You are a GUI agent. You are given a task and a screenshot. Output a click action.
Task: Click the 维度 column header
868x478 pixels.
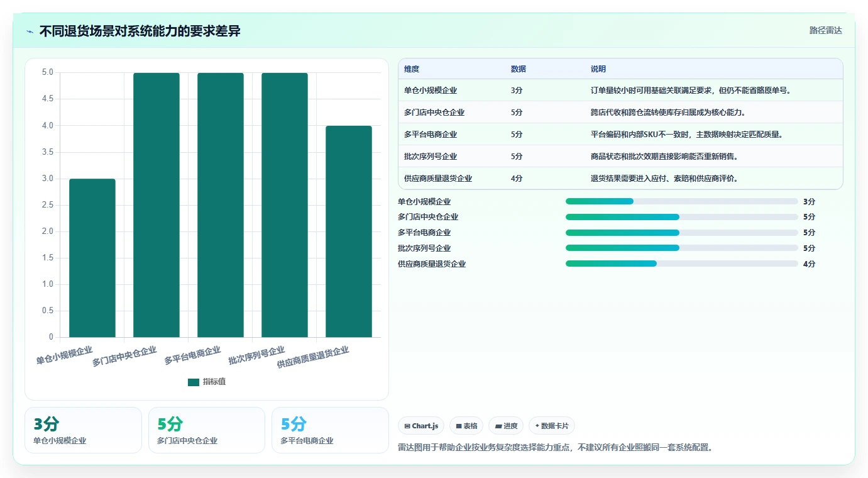tap(412, 69)
